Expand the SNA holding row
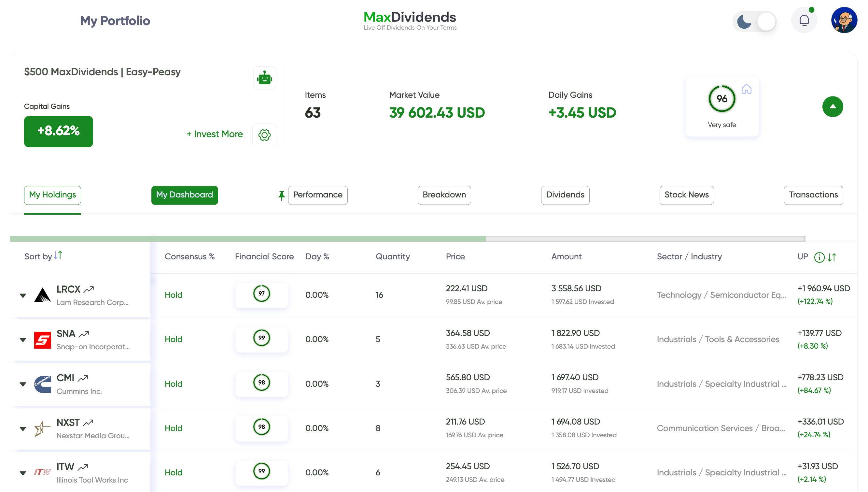868x492 pixels. 23,340
